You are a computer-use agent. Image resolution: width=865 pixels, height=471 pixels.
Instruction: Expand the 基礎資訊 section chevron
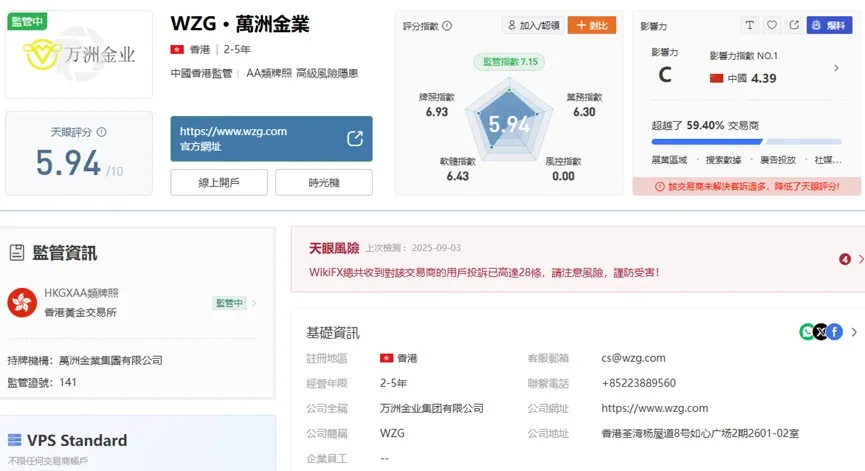854,332
